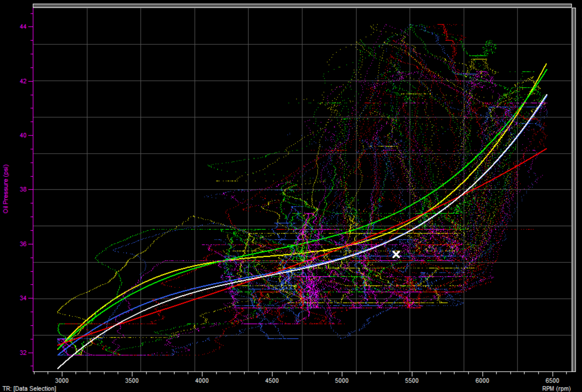Click the TR: [Data Selection] status text
This screenshot has height=392, width=582.
[29, 389]
